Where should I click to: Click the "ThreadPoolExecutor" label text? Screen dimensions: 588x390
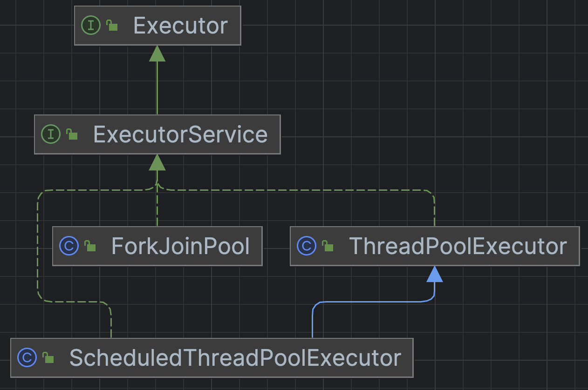pos(458,246)
